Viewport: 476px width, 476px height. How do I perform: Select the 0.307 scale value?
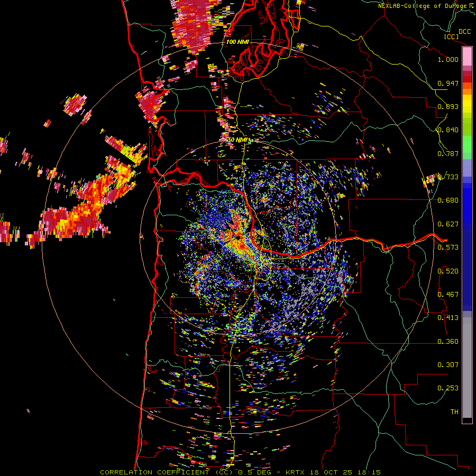[x=448, y=365]
